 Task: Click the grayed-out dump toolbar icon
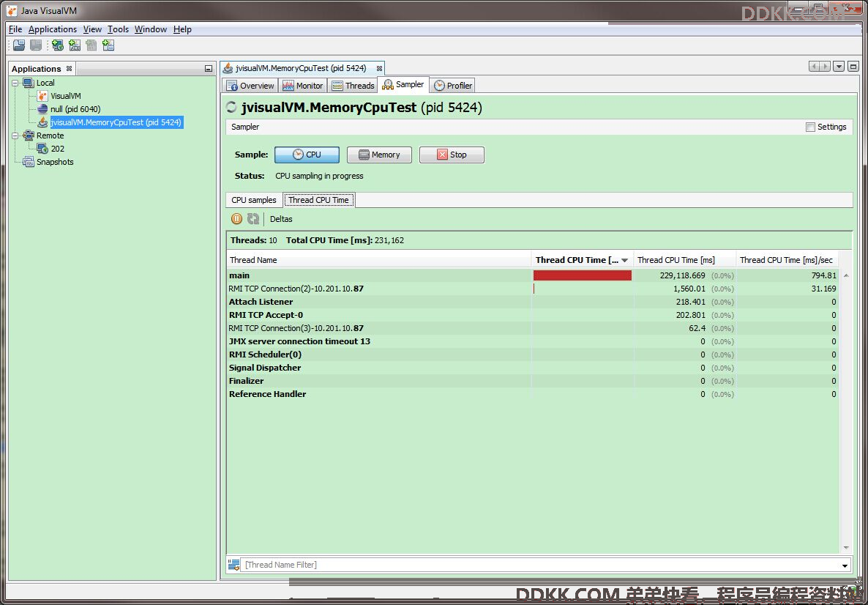pos(91,45)
